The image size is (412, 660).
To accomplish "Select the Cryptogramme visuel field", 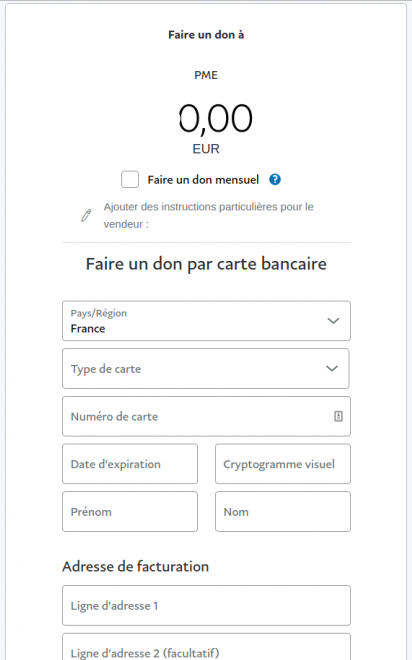I will point(283,464).
